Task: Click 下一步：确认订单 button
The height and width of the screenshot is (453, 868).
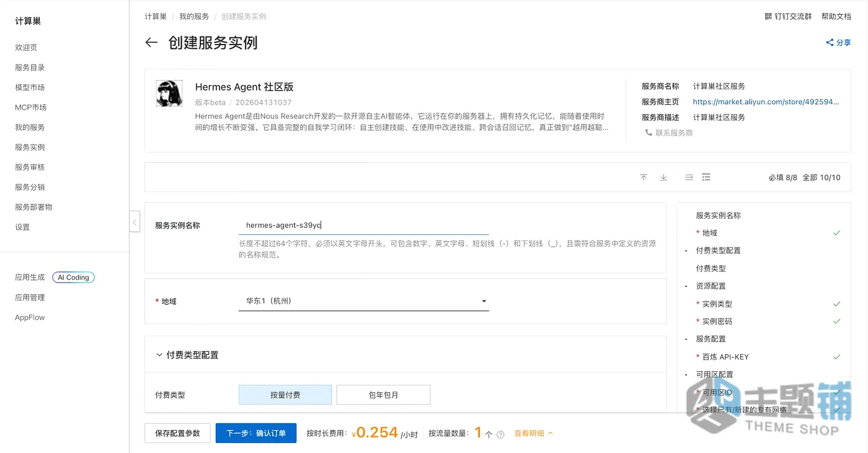Action: [256, 433]
